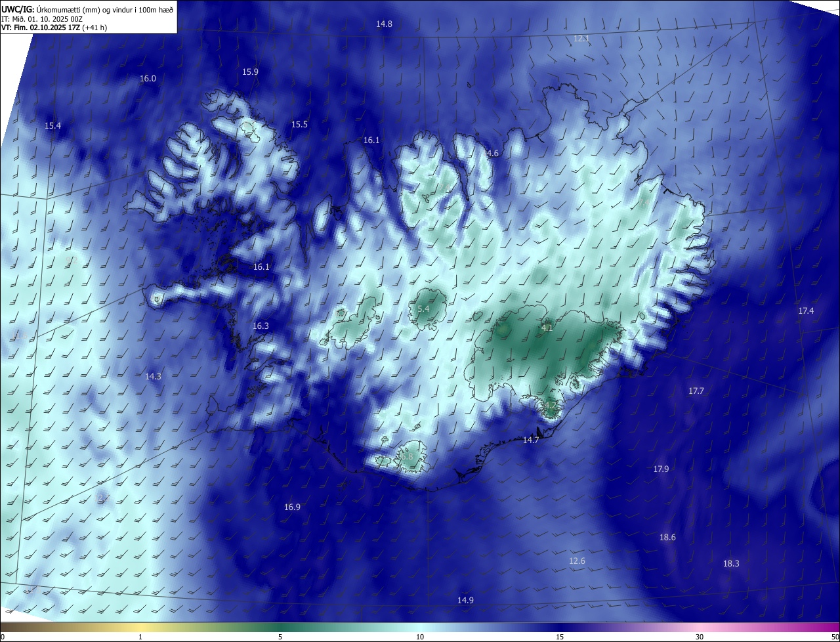Select the initial time line "IT: Mið. 01. 10. 2025 00Z"
Screen dimensions: 840x642
click(42, 18)
